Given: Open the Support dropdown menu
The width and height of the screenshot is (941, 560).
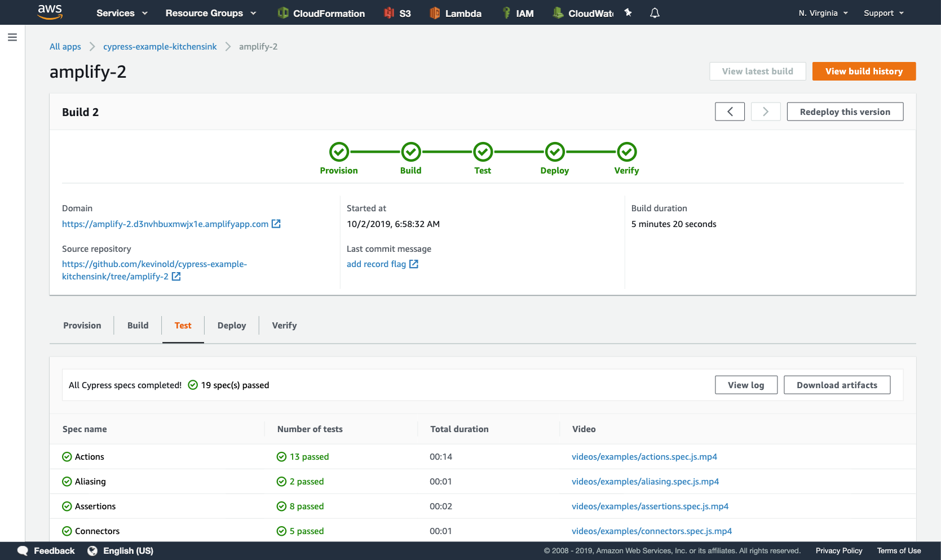Looking at the screenshot, I should coord(883,13).
